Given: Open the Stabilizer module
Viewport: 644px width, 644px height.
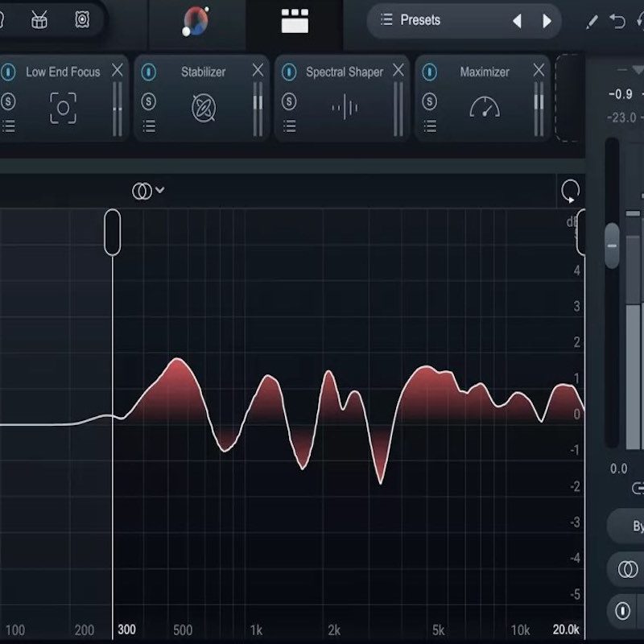Looking at the screenshot, I should tap(204, 108).
